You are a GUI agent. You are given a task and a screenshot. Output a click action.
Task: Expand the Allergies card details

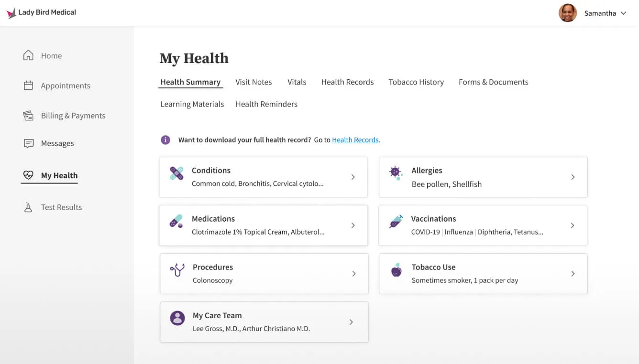click(573, 177)
